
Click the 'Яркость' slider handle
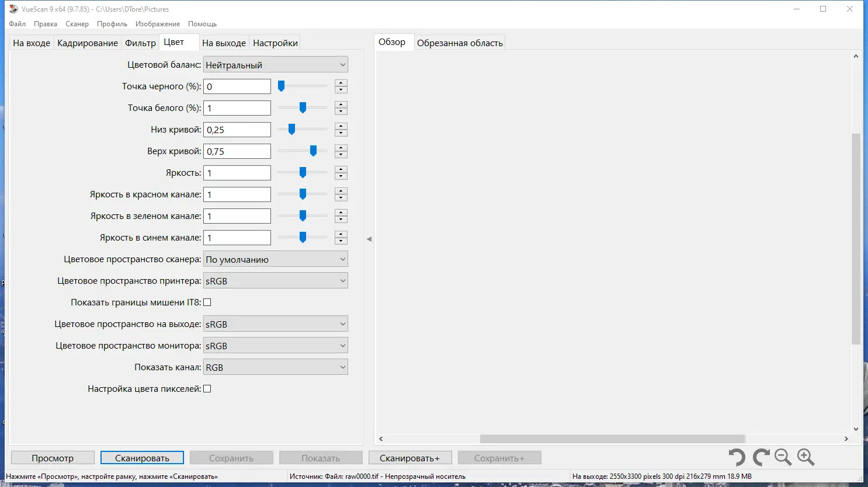(303, 173)
